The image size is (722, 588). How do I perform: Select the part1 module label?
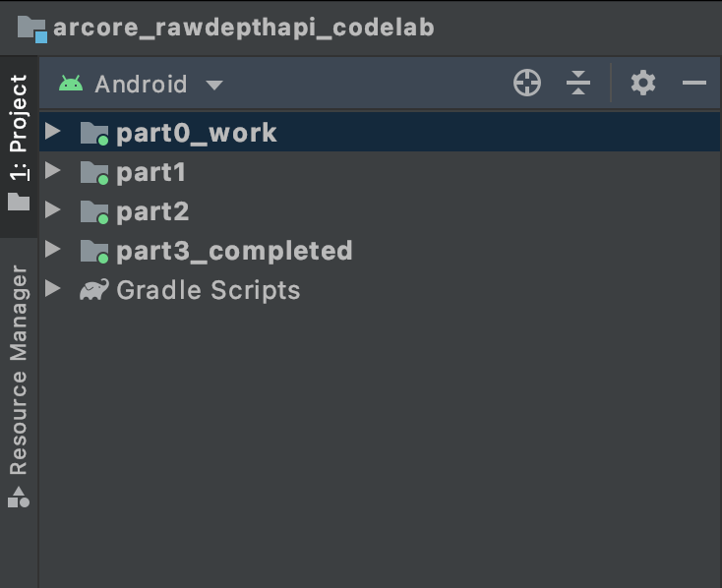point(150,172)
